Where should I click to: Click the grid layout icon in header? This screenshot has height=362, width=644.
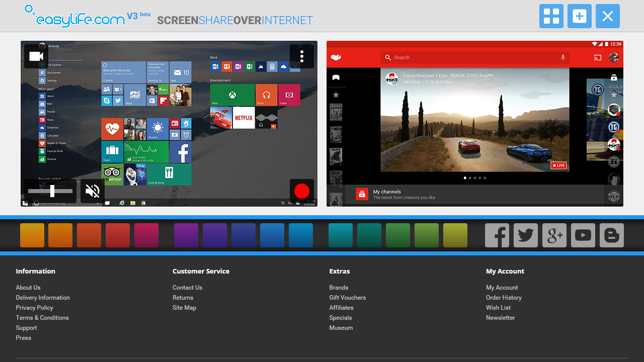(551, 16)
